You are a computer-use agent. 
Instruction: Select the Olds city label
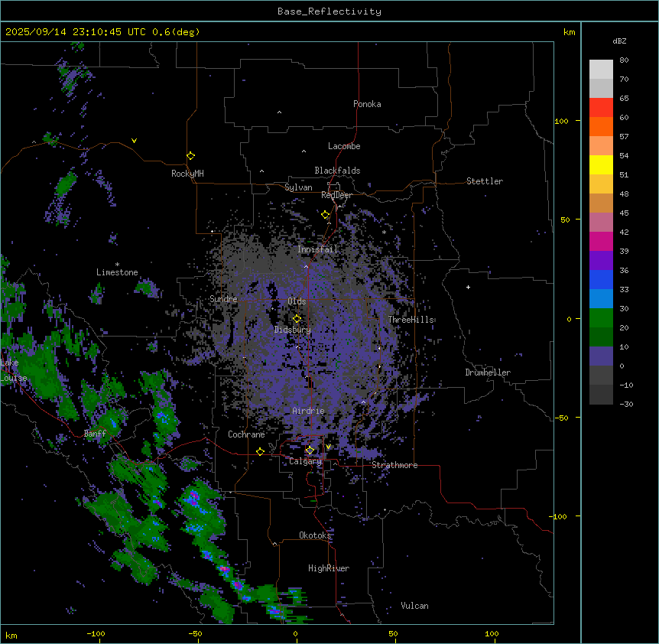pos(297,301)
